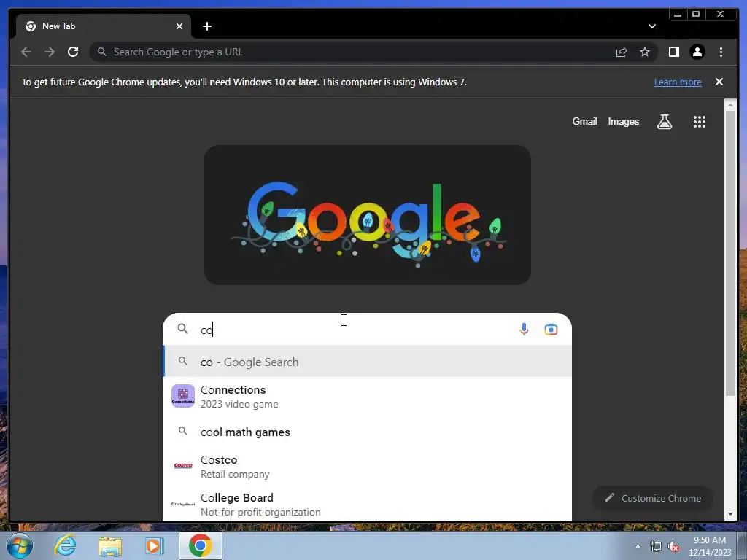
Task: Click the Connections game suggestion icon
Action: [183, 396]
